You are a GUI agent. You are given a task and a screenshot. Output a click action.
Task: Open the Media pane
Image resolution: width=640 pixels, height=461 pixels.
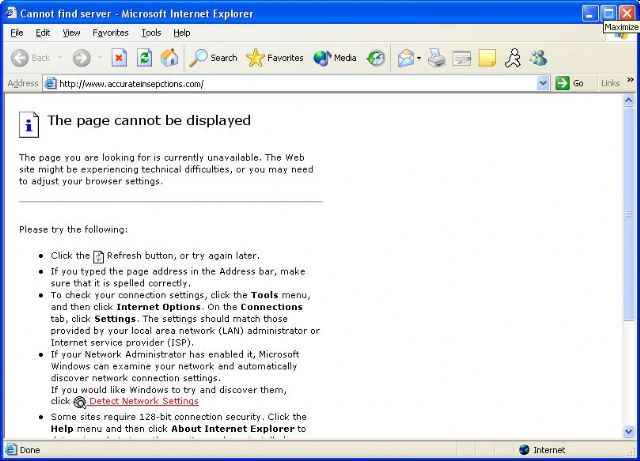[335, 58]
